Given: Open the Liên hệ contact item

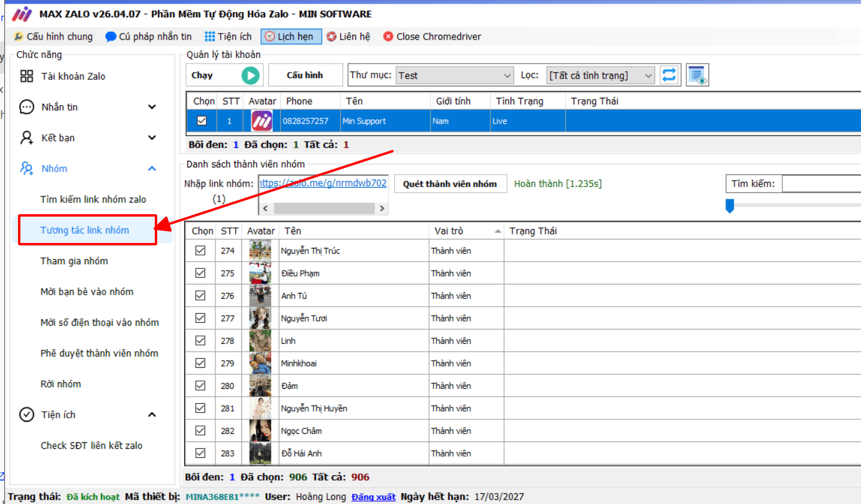Looking at the screenshot, I should pyautogui.click(x=349, y=37).
